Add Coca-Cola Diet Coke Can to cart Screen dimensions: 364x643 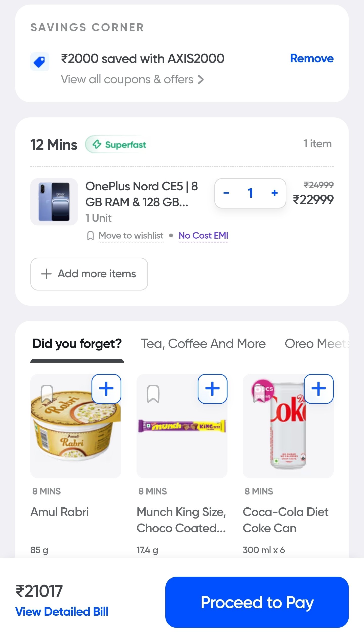click(318, 389)
